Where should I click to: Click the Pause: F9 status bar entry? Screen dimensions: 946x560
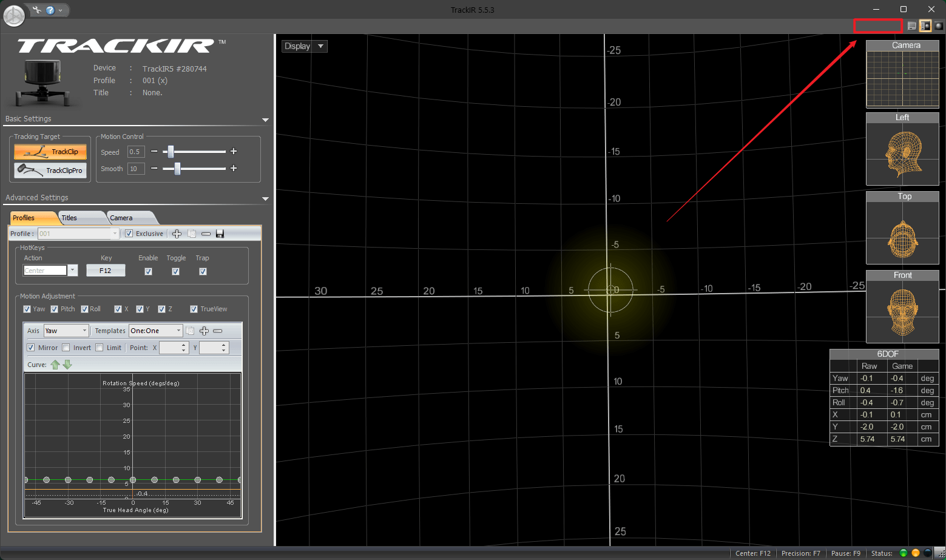coord(846,553)
